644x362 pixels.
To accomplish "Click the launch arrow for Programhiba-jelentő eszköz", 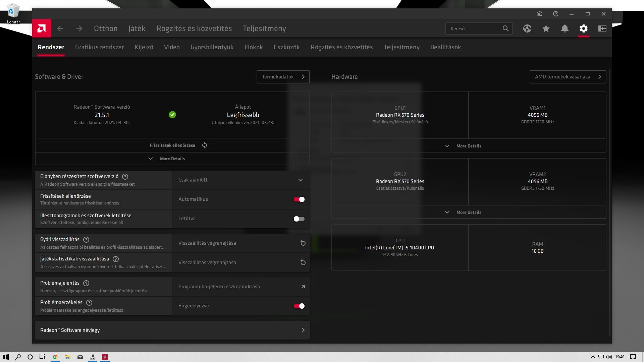I will click(x=303, y=287).
